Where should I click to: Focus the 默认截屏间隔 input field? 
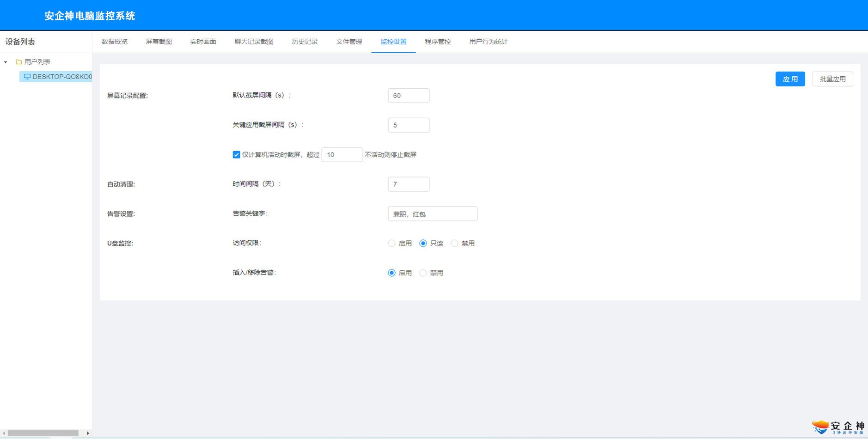409,96
